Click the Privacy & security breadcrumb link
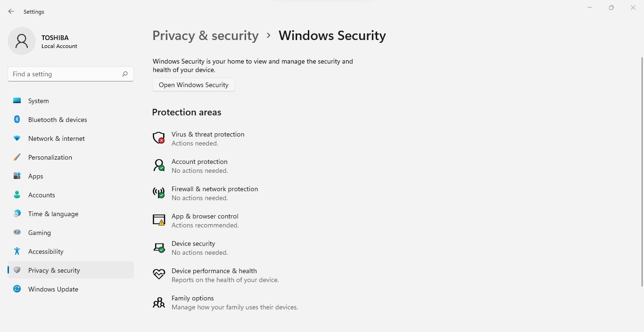Viewport: 644px width, 332px height. pyautogui.click(x=205, y=35)
